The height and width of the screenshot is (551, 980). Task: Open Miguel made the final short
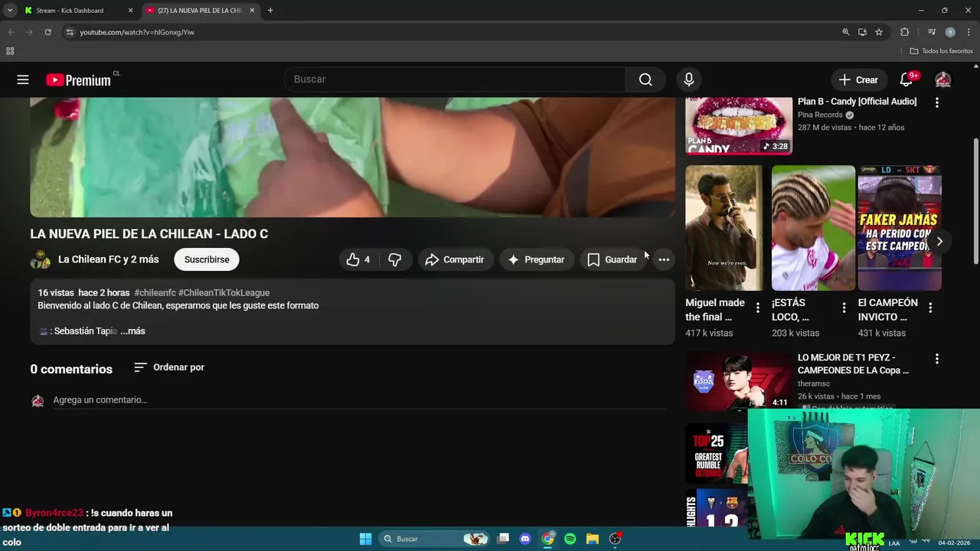(724, 228)
